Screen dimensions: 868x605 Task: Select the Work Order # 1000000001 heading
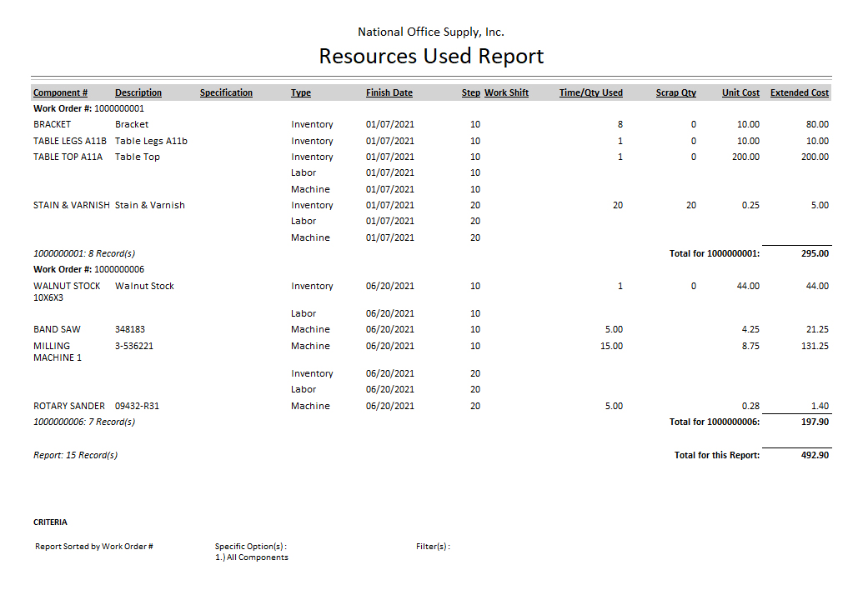88,108
